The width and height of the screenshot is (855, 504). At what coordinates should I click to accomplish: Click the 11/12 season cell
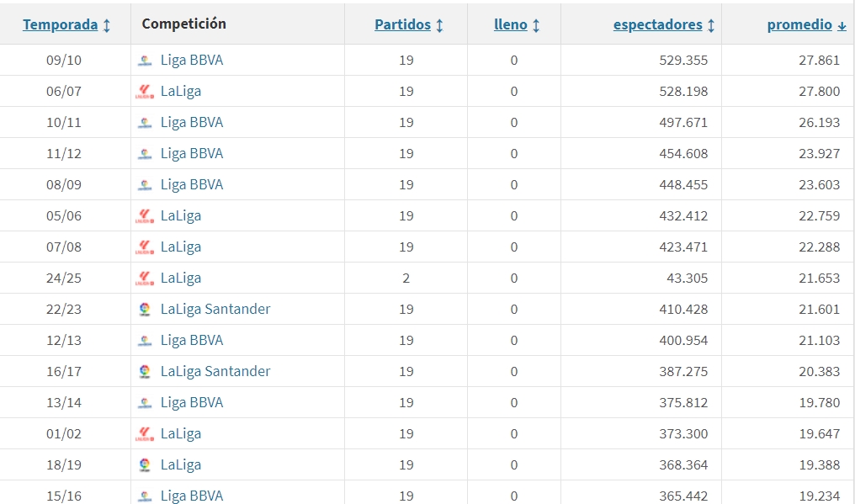point(64,154)
